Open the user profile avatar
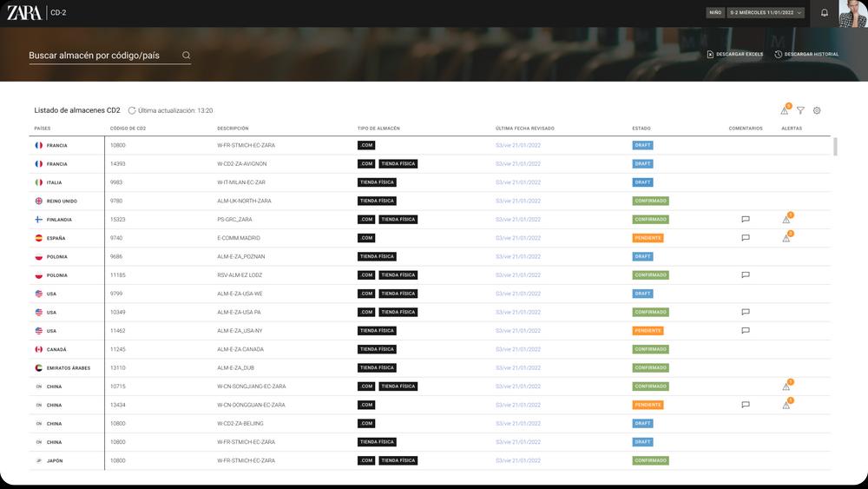 pyautogui.click(x=853, y=13)
